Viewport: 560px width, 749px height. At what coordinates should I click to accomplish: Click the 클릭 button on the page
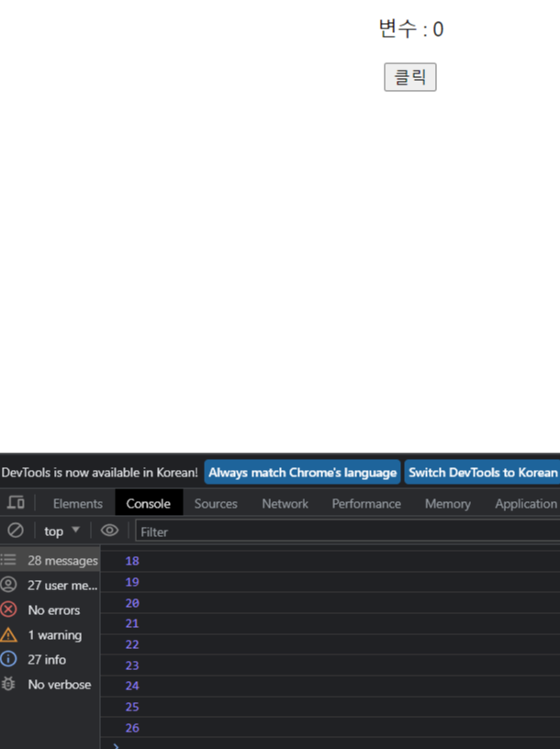pos(410,77)
